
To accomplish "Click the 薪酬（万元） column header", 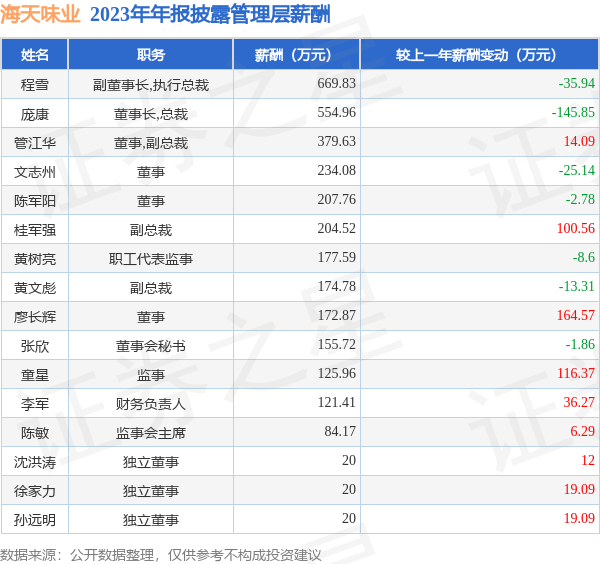I will (297, 55).
